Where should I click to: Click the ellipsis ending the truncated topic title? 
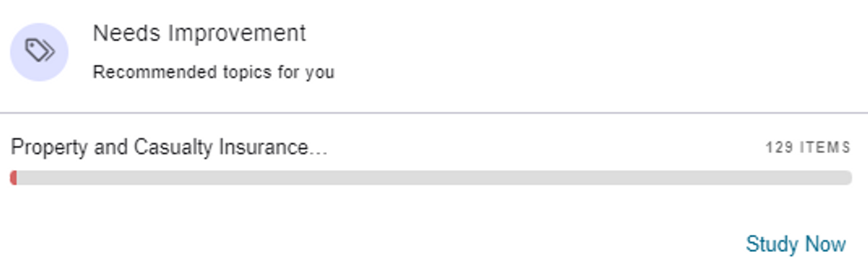click(x=319, y=149)
